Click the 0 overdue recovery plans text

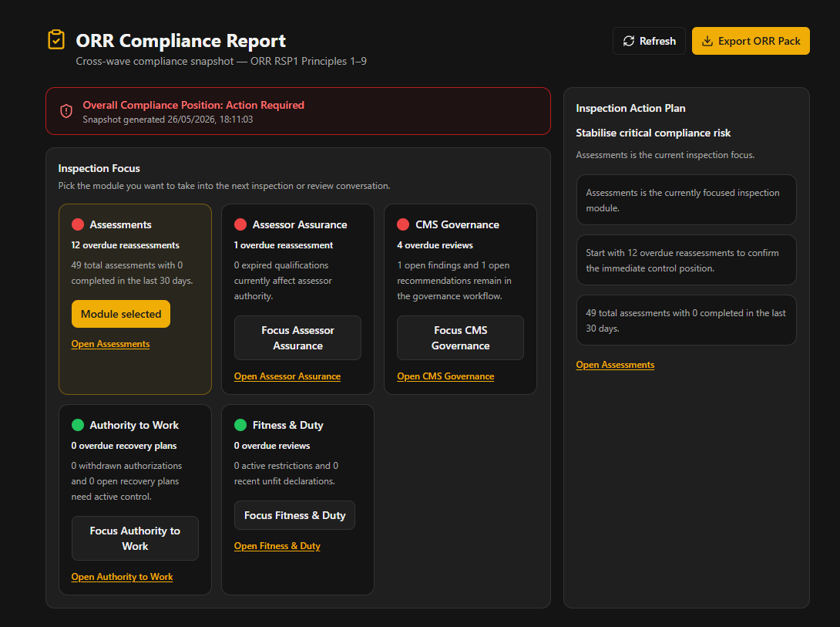point(124,446)
